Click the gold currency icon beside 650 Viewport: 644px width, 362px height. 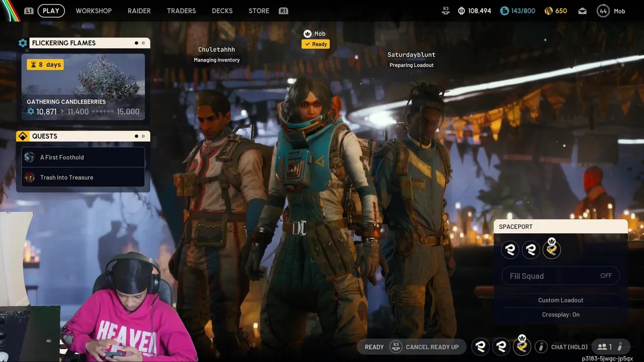point(548,11)
